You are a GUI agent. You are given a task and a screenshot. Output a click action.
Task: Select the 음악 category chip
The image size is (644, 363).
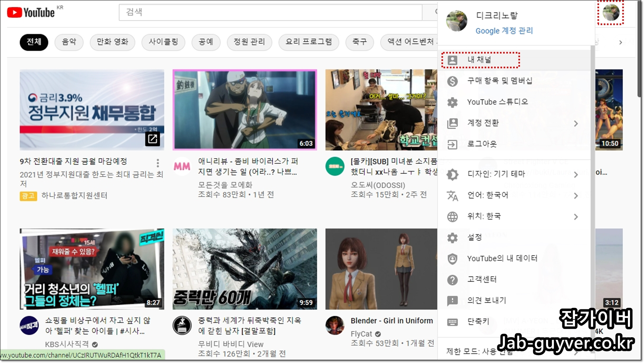(69, 42)
